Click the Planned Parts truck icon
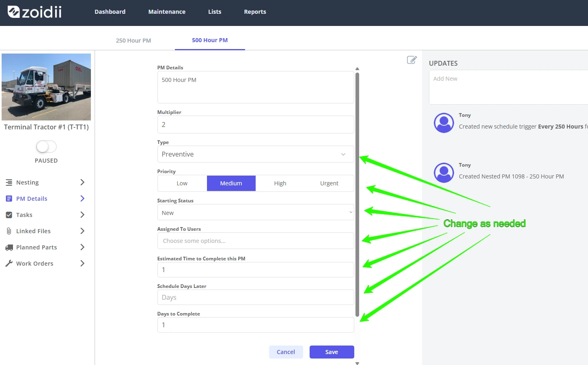The width and height of the screenshot is (588, 365). (x=9, y=247)
